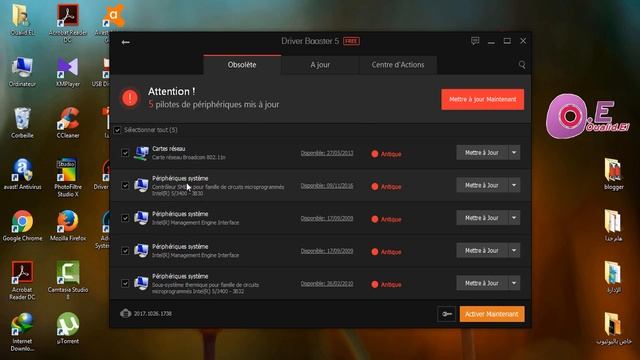Image resolution: width=640 pixels, height=360 pixels.
Task: Launch CCleaner from the desktop
Action: click(x=68, y=122)
